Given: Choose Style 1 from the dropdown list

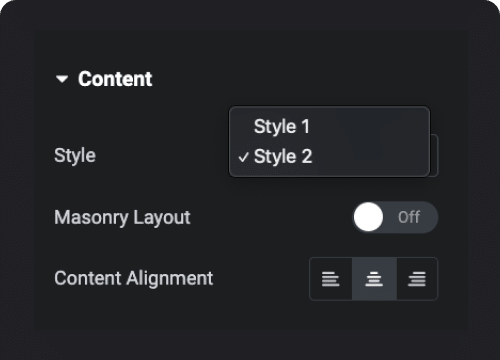Looking at the screenshot, I should point(282,127).
